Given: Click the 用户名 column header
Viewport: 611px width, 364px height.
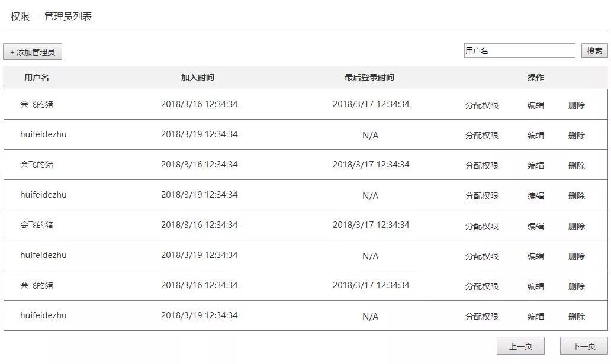Looking at the screenshot, I should pos(37,78).
